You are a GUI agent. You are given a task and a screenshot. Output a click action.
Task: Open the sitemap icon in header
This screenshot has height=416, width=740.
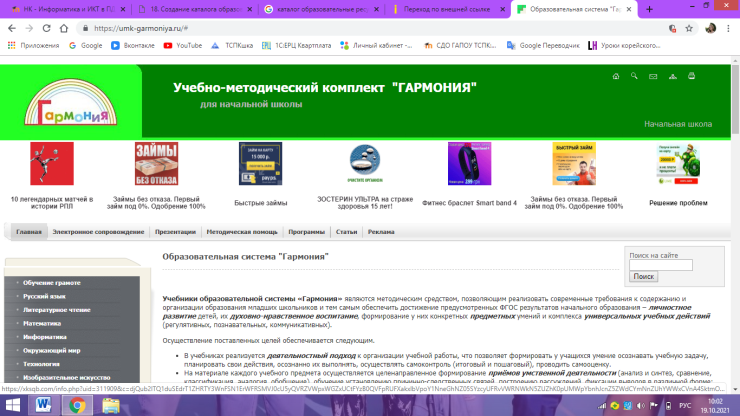coord(673,76)
